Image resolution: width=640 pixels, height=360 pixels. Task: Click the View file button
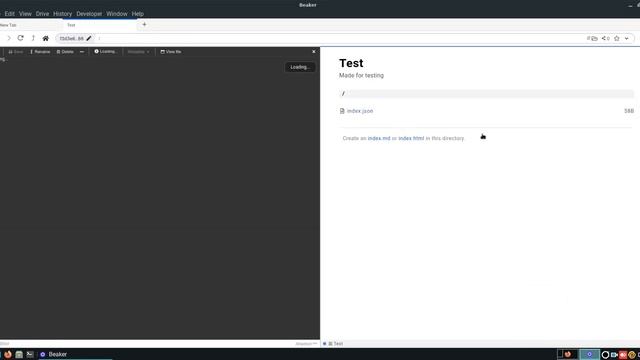click(171, 52)
